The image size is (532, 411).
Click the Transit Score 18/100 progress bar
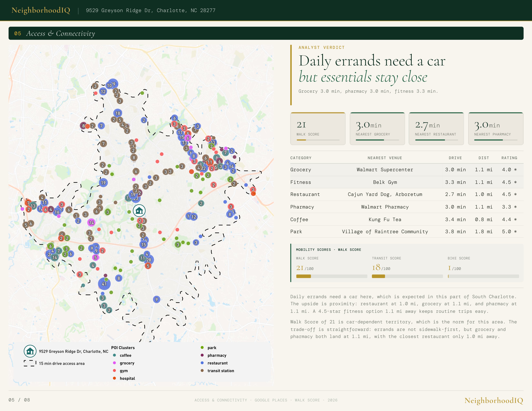[x=407, y=276]
